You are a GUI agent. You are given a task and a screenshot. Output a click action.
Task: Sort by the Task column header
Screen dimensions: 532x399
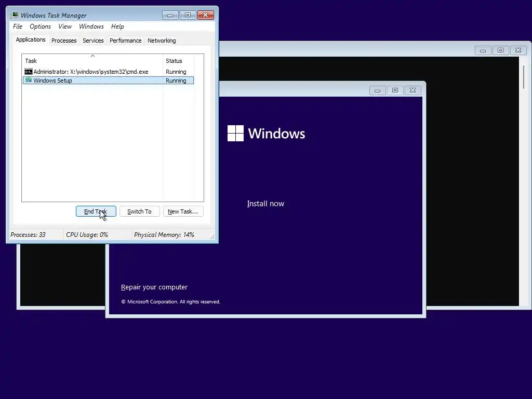92,61
